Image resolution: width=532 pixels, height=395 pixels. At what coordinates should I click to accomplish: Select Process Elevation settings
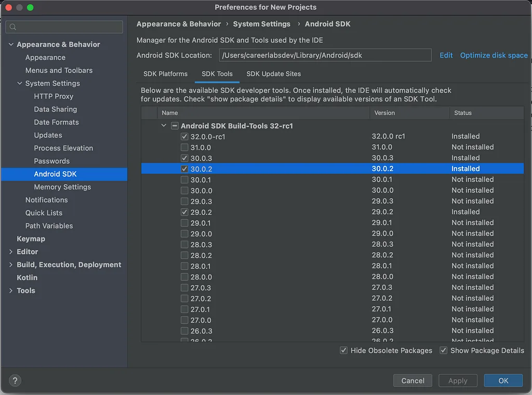(63, 148)
